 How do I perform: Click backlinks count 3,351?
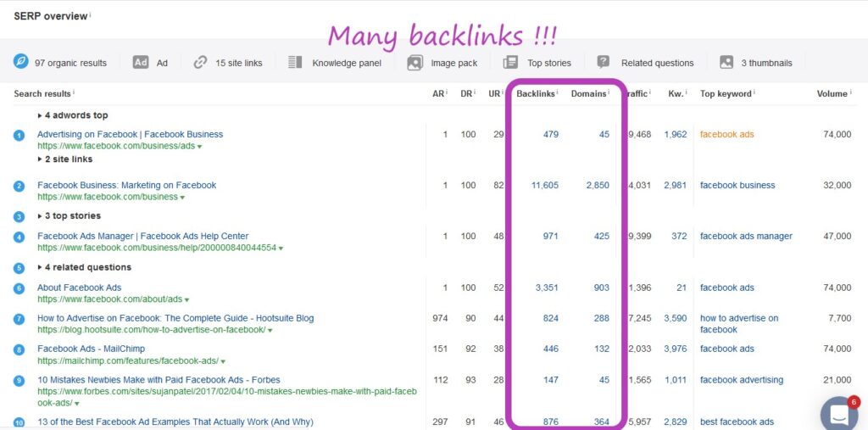coord(547,288)
